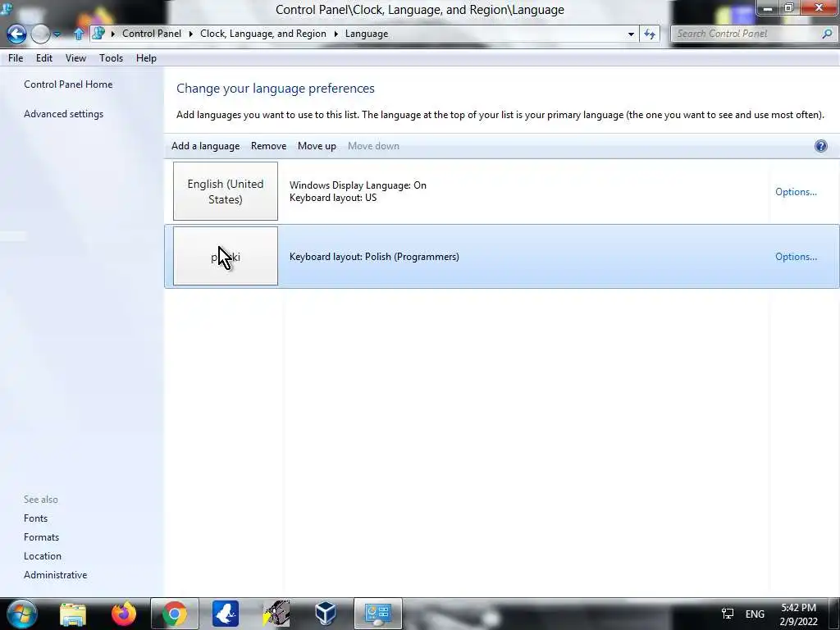The image size is (840, 630).
Task: Open the Edit menu
Action: click(x=44, y=58)
